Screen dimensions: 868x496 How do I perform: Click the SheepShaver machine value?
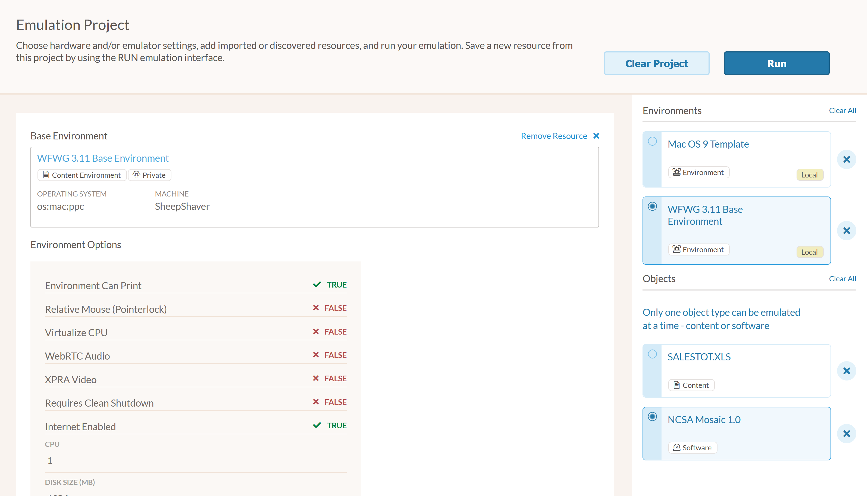point(182,207)
